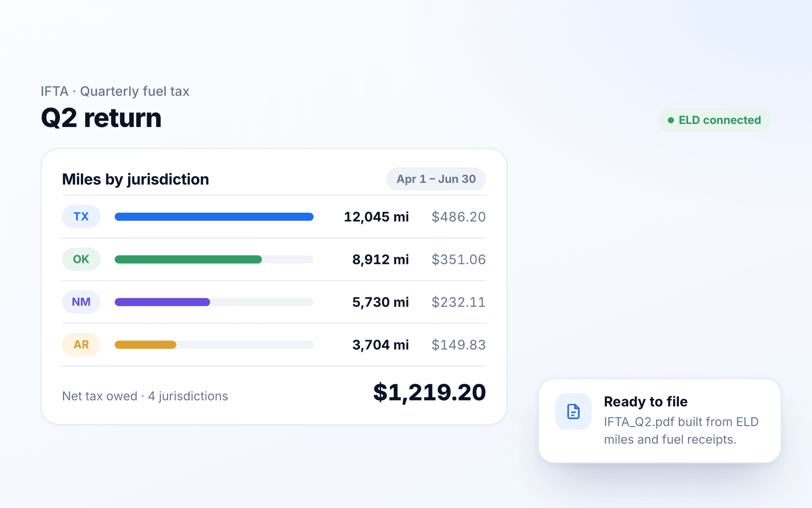Select the TX jurisdiction tag

pos(81,216)
